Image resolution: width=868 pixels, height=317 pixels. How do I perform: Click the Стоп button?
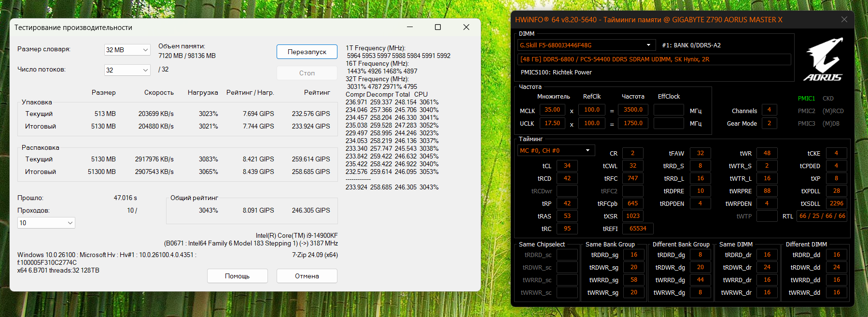tap(307, 73)
